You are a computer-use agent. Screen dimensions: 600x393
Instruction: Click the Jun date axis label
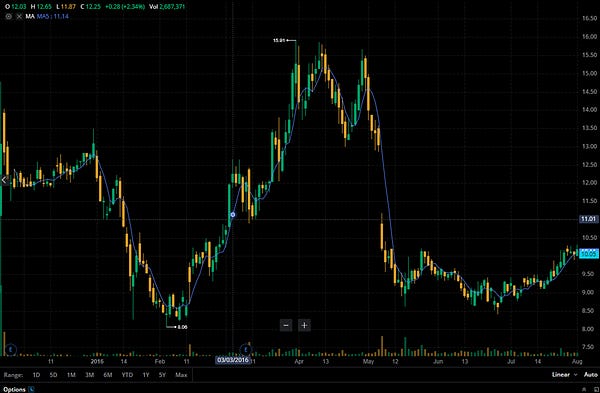point(438,361)
